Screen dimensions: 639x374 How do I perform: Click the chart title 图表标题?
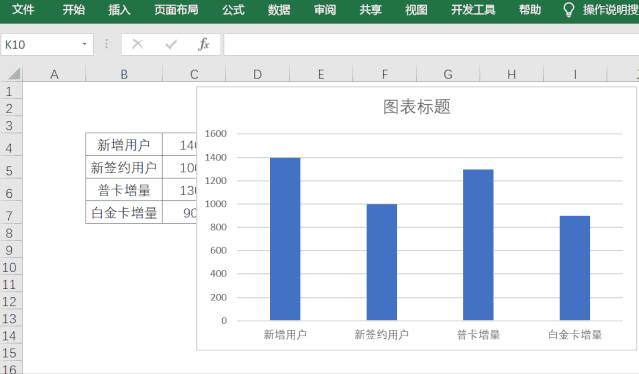(416, 107)
